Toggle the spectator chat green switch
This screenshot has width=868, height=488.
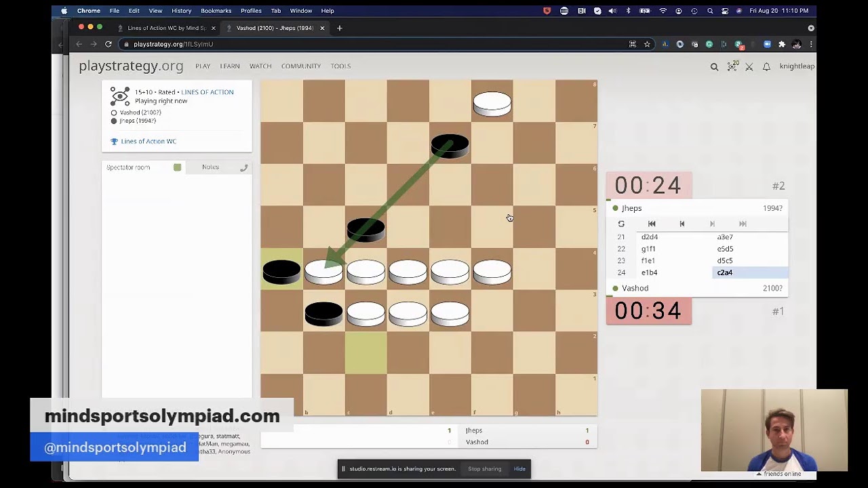coord(177,167)
